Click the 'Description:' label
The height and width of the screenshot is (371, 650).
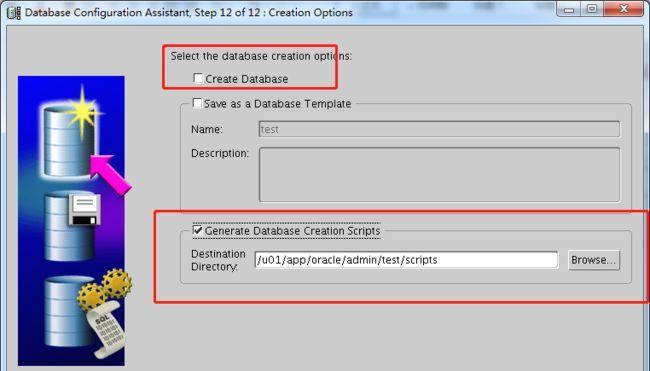220,153
